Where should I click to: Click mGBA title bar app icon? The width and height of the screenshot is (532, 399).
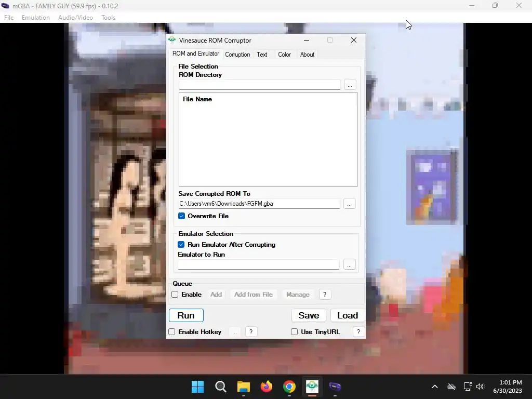tap(5, 6)
